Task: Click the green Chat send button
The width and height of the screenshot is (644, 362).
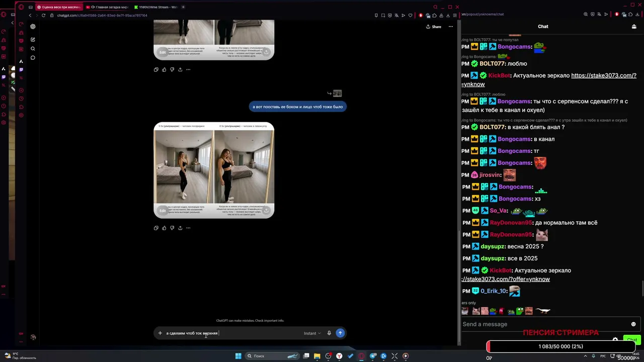Action: [x=632, y=340]
